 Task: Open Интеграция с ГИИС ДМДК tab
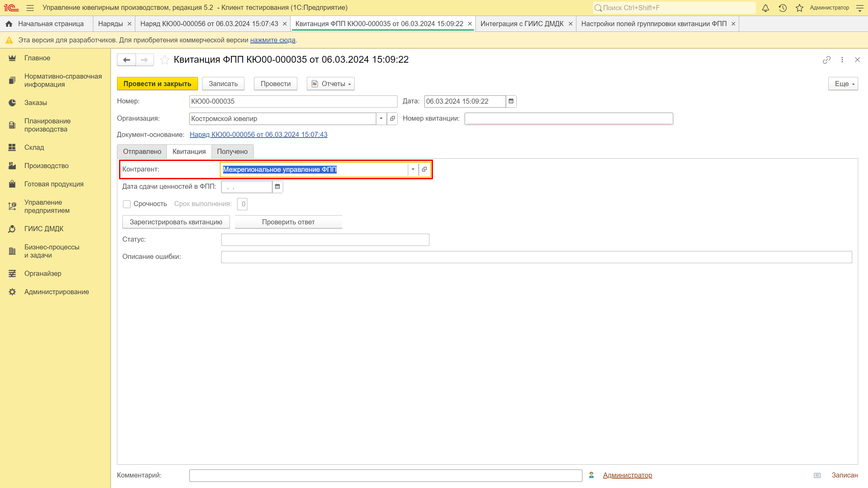(522, 24)
